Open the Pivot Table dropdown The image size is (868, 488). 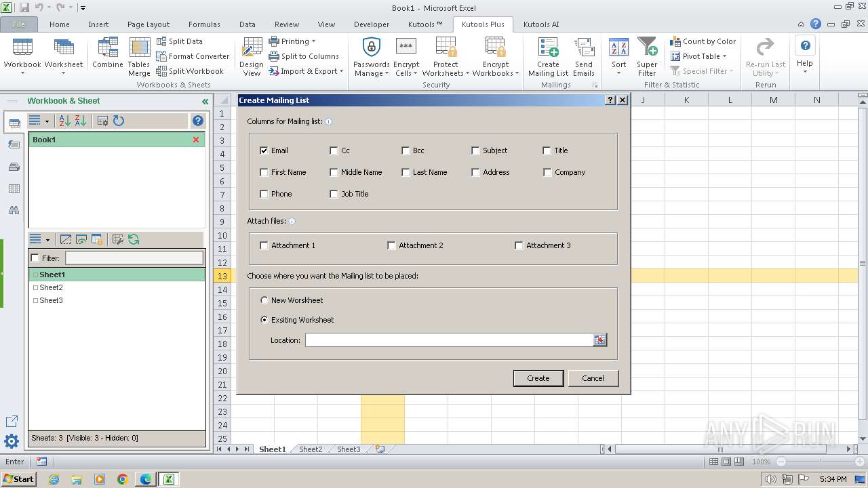pos(698,56)
